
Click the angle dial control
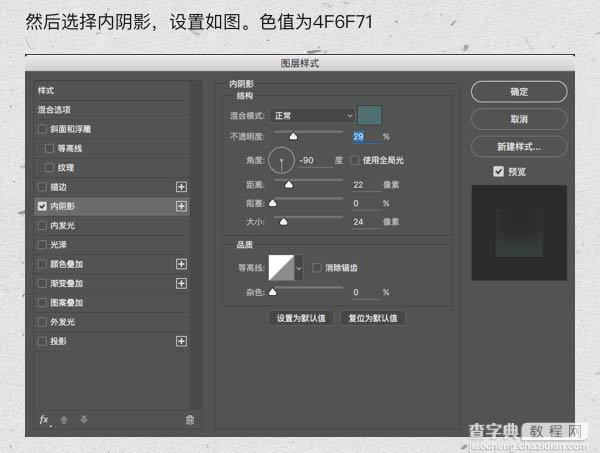coord(282,161)
